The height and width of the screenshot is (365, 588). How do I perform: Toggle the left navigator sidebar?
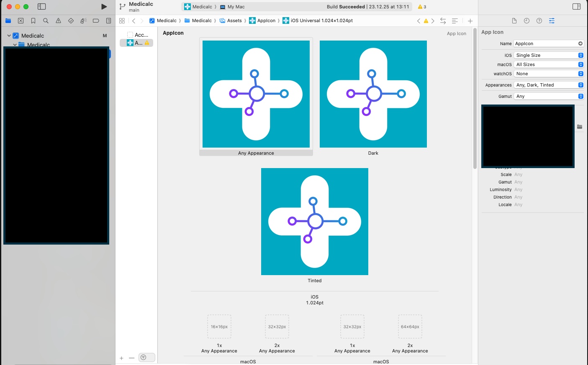click(x=41, y=7)
